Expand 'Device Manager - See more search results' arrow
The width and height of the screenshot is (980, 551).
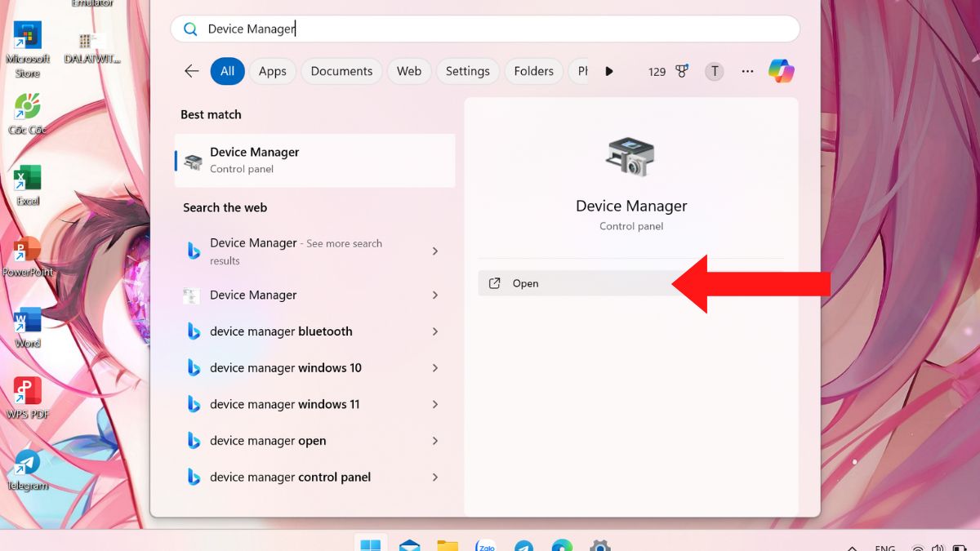(x=435, y=251)
